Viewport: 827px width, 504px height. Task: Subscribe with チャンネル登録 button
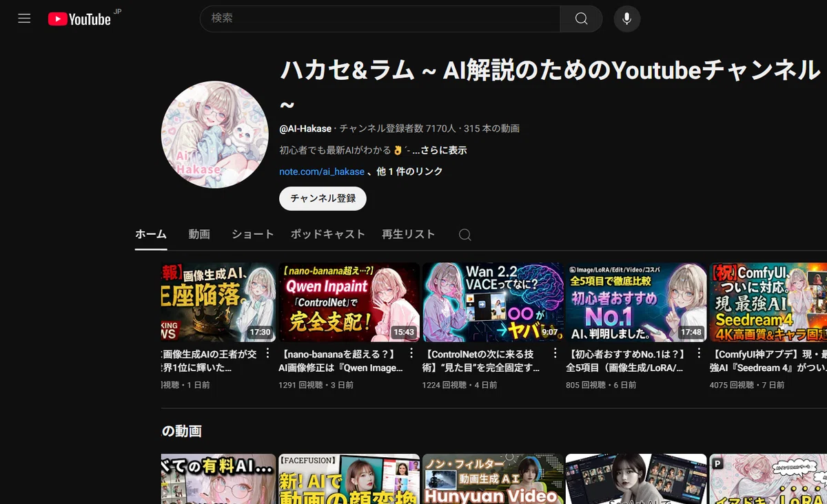click(323, 198)
